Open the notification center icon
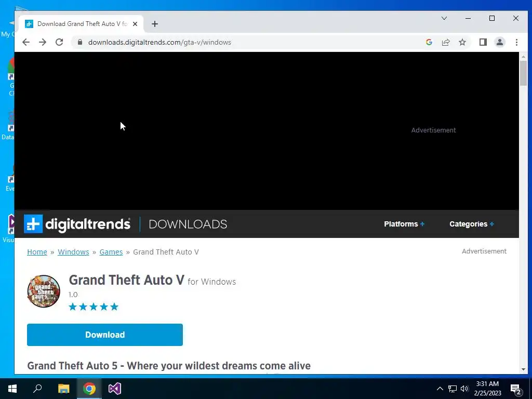This screenshot has width=532, height=399. (516, 389)
